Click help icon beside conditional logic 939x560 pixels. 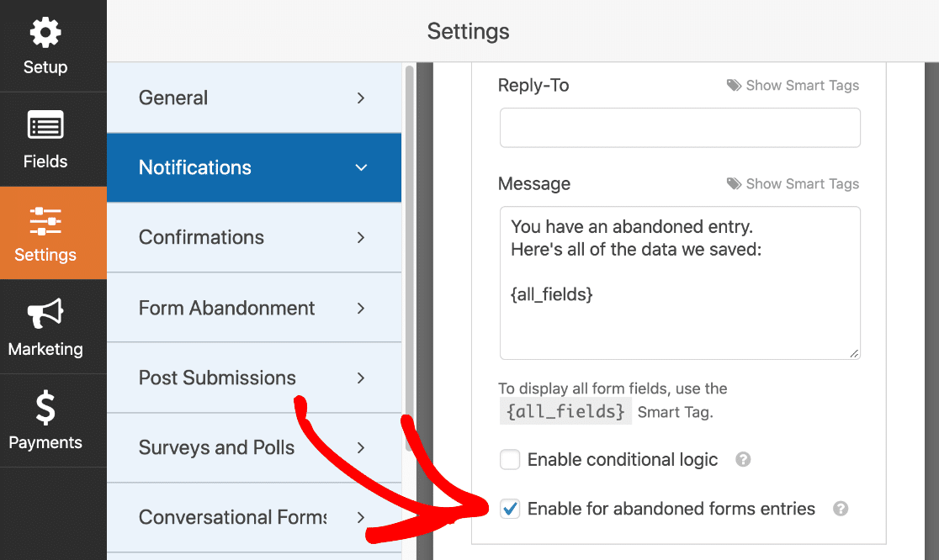[x=743, y=460]
